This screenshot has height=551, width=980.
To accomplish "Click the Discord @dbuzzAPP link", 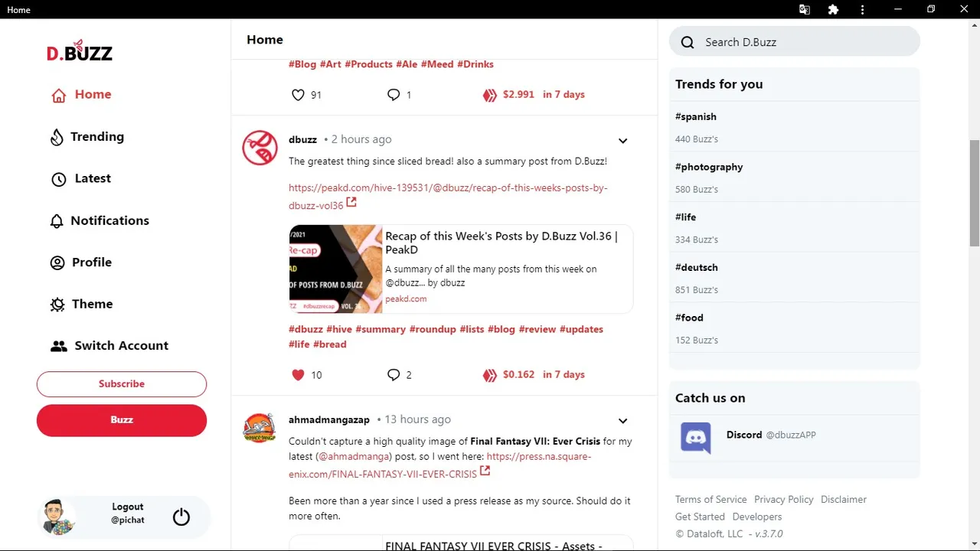I will coord(771,435).
